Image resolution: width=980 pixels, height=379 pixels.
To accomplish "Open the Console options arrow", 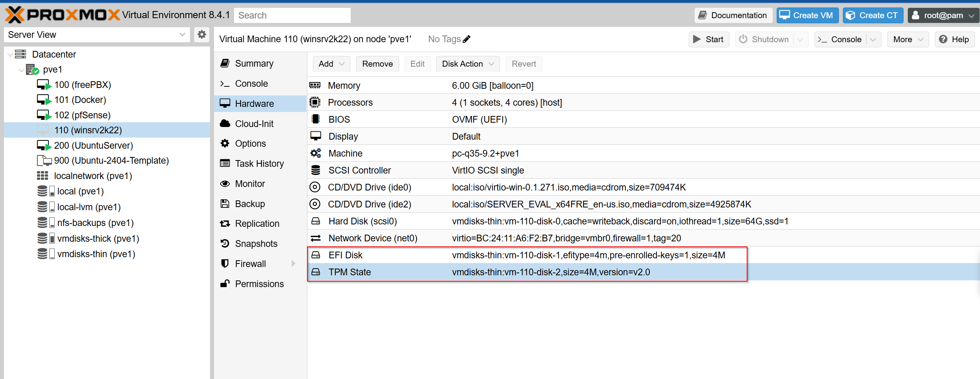I will pyautogui.click(x=873, y=39).
